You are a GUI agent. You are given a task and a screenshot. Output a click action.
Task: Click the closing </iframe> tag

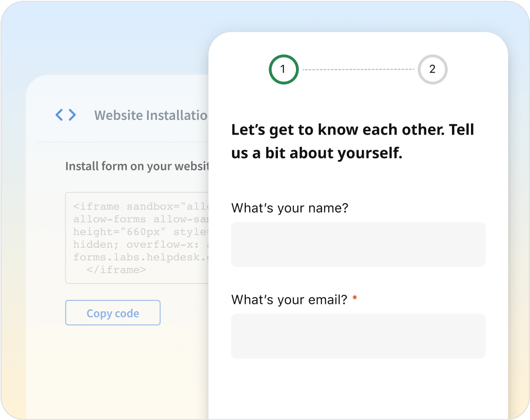click(116, 270)
